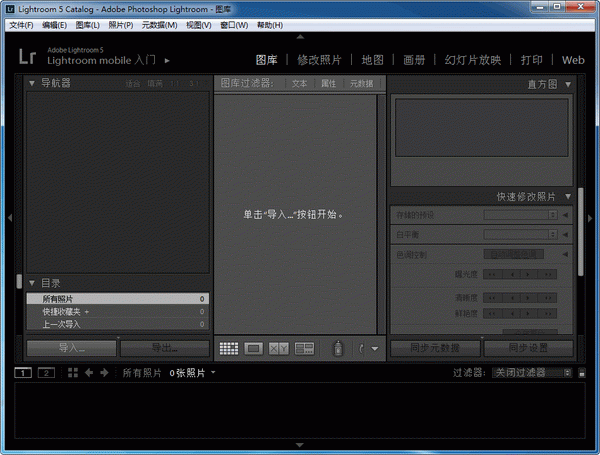Image resolution: width=600 pixels, height=455 pixels.
Task: Hide the bottom filmstrip panel arrow
Action: (300, 445)
